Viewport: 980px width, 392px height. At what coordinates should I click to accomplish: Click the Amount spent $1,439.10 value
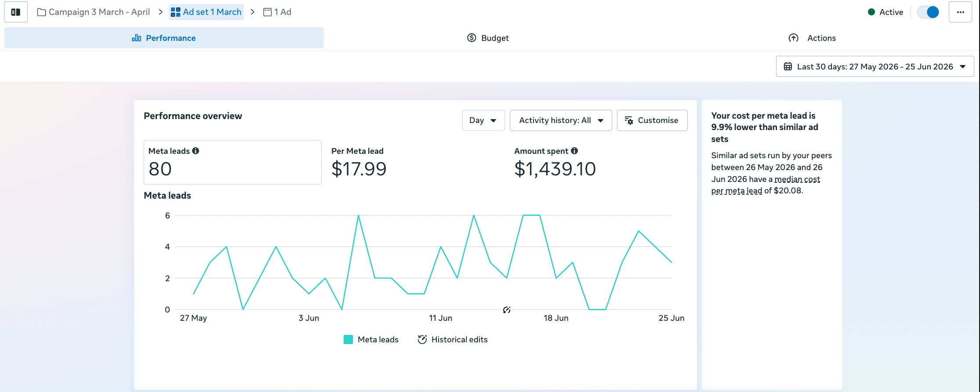click(x=555, y=169)
